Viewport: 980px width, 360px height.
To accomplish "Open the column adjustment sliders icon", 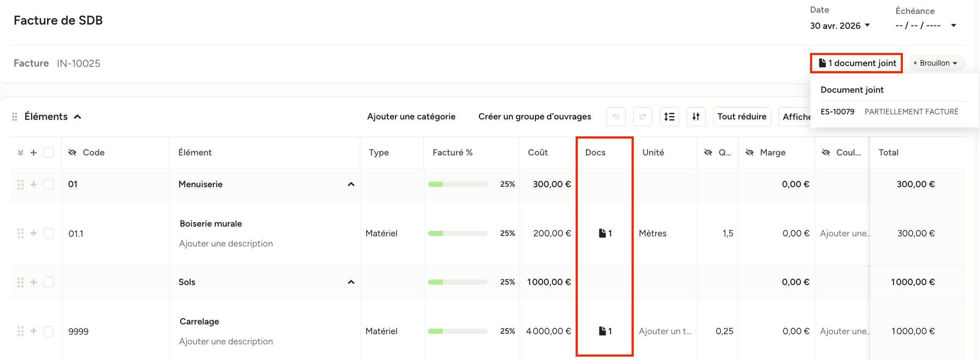I will (696, 116).
